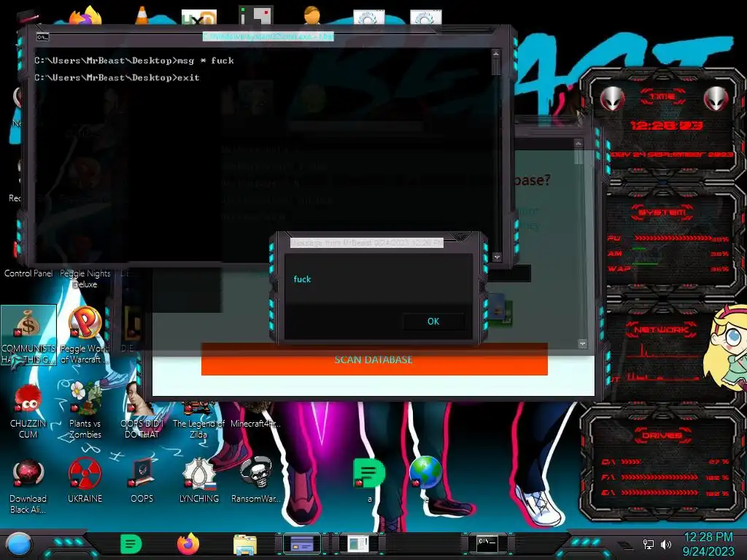This screenshot has height=560, width=747.
Task: Click the 'Desktop>exit' line in cmd
Action: tap(117, 77)
